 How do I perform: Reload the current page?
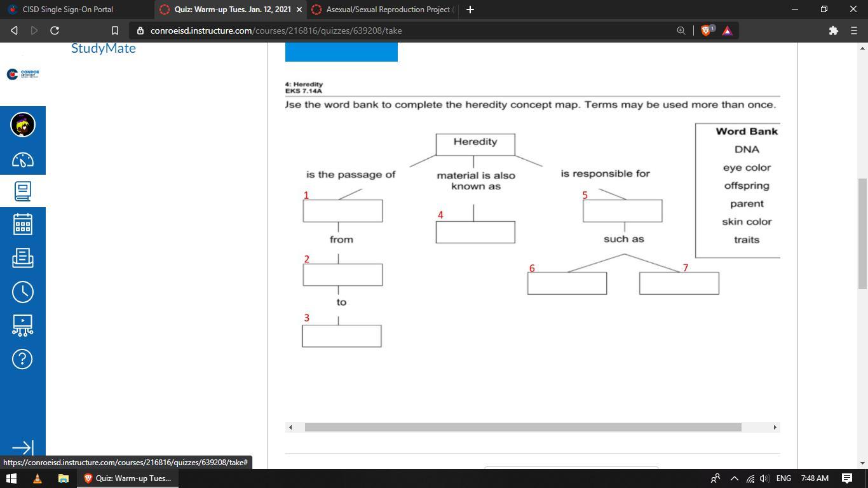55,30
